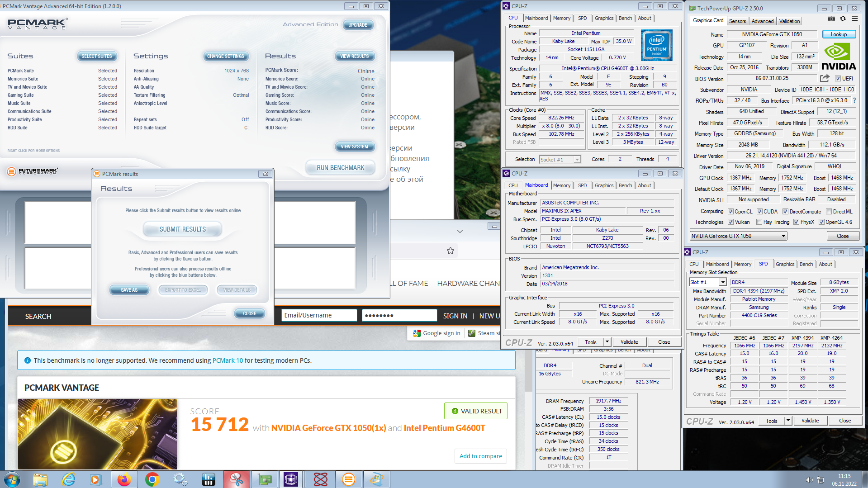Image resolution: width=868 pixels, height=488 pixels.
Task: Click the dark bars app taskbar icon
Action: (208, 479)
